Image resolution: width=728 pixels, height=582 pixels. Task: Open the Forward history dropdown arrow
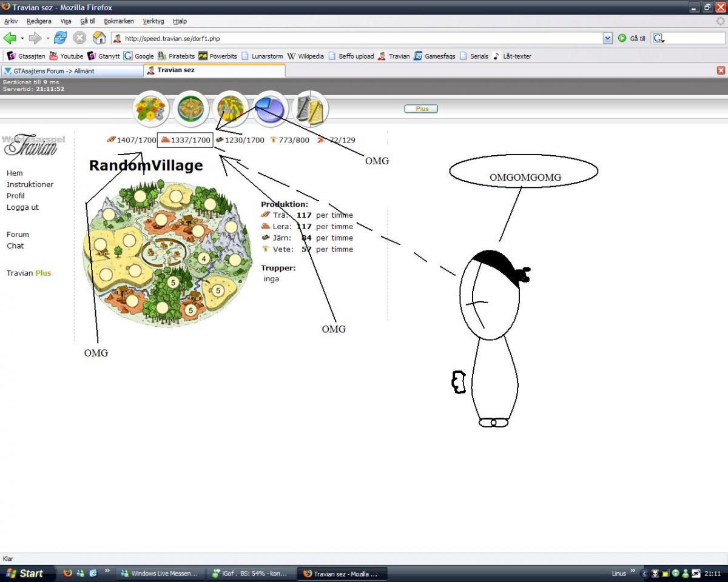click(48, 38)
